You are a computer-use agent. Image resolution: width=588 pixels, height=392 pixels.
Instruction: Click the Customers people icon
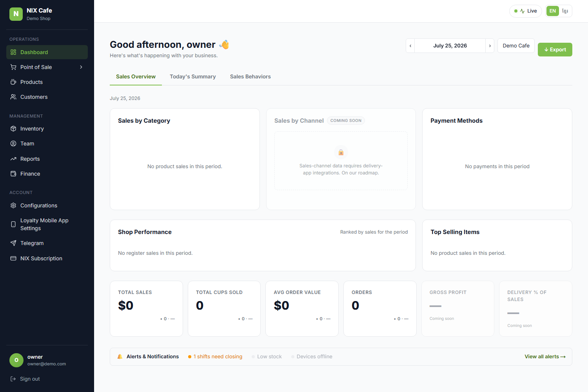13,97
